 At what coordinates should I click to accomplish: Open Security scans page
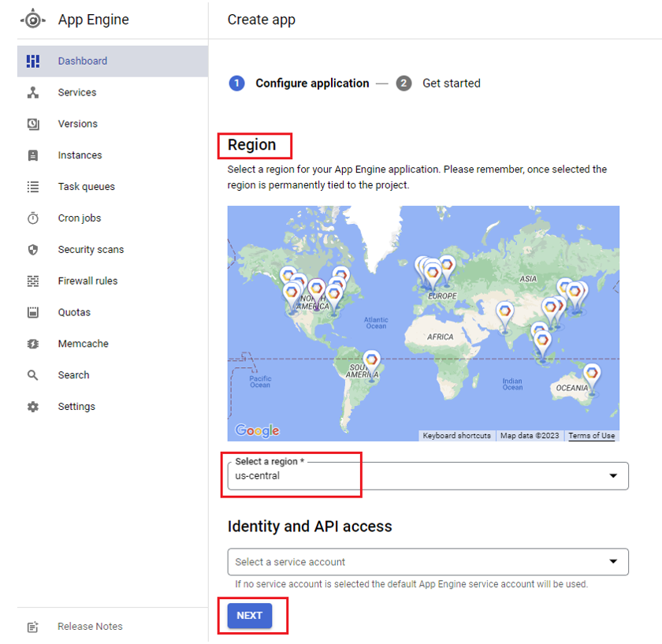click(112, 250)
